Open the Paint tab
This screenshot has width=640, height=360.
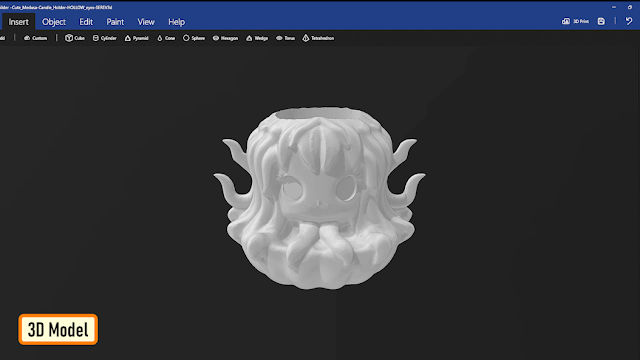(115, 22)
